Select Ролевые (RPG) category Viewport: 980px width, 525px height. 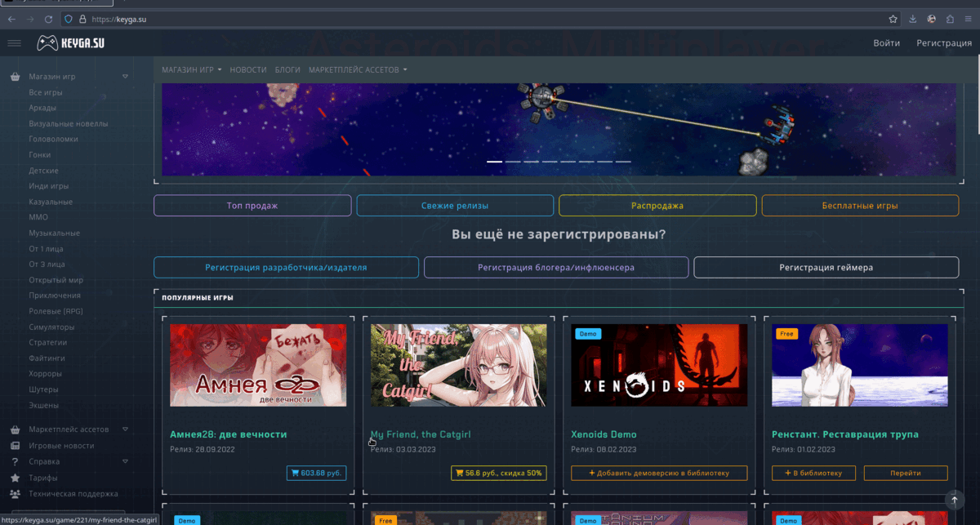tap(56, 311)
